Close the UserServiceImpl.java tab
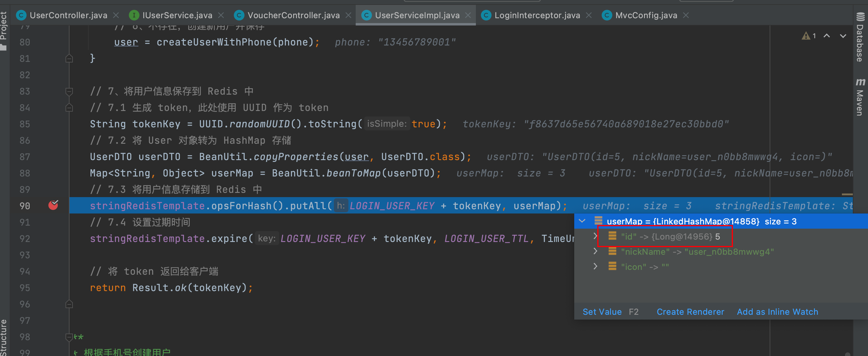Viewport: 868px width, 356px height. [468, 15]
